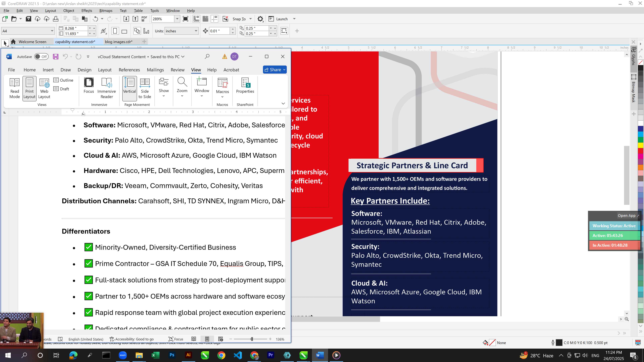Screen dimensions: 644x362
Task: Click the Word zoom slider handle
Action: coord(252,339)
